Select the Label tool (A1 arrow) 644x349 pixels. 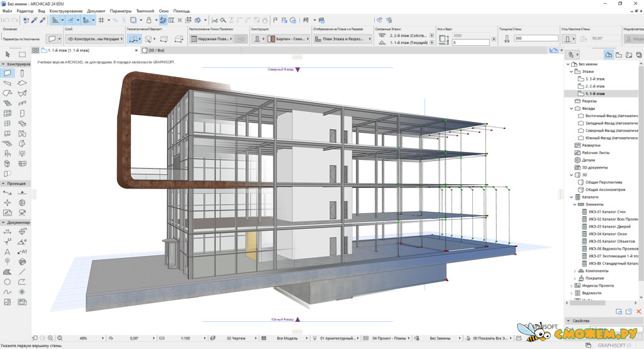22,252
